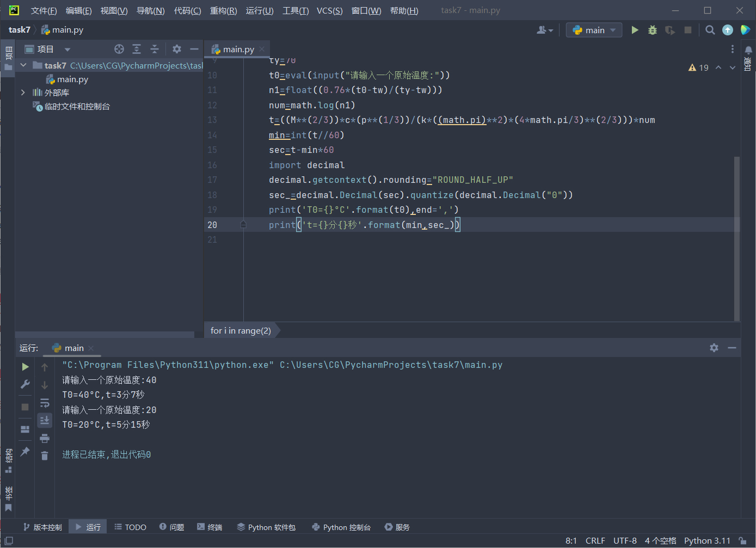Open the 运行 menu
Viewport: 756px width, 548px height.
(x=260, y=10)
